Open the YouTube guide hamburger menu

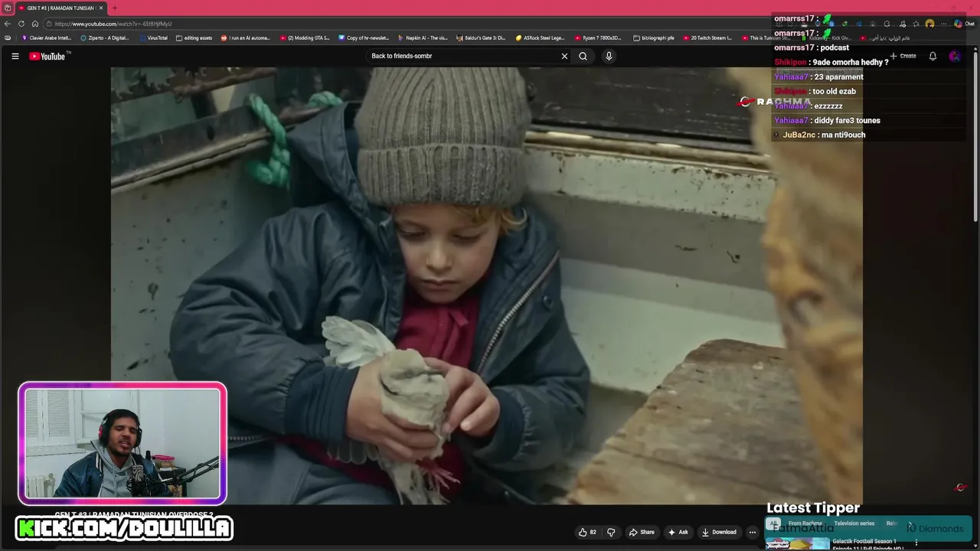click(x=15, y=56)
